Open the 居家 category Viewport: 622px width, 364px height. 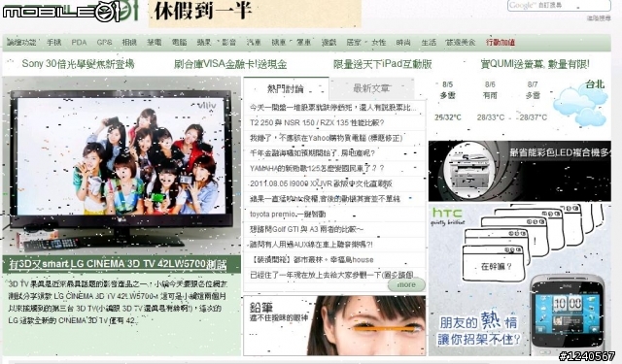point(354,42)
